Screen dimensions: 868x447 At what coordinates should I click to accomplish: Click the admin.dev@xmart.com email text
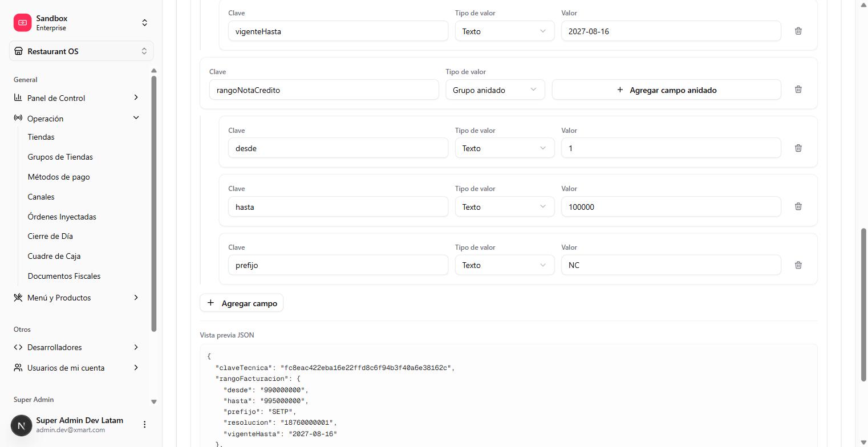pos(70,430)
